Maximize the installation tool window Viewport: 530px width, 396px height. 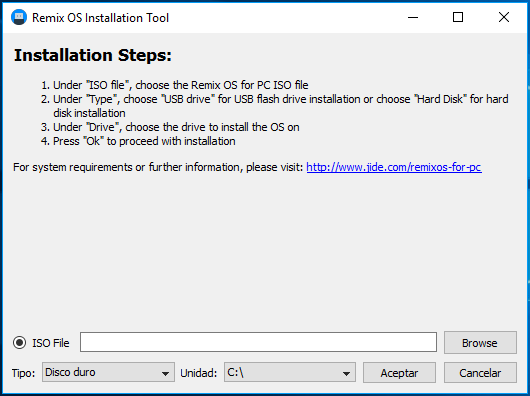pos(458,17)
